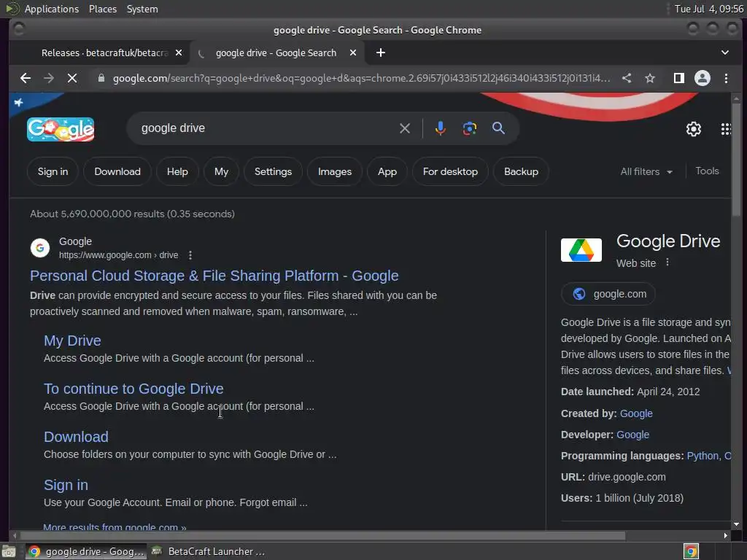Open the Python programming language link

pyautogui.click(x=704, y=456)
